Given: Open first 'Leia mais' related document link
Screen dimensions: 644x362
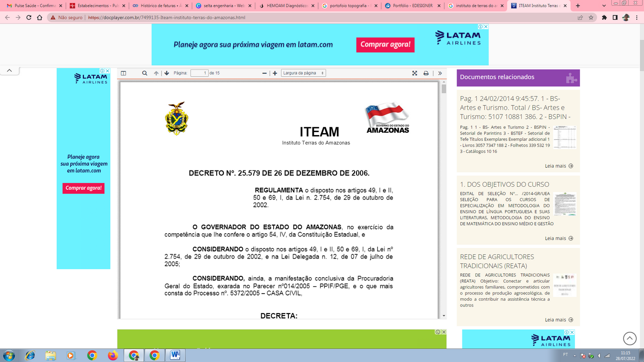Looking at the screenshot, I should [559, 166].
